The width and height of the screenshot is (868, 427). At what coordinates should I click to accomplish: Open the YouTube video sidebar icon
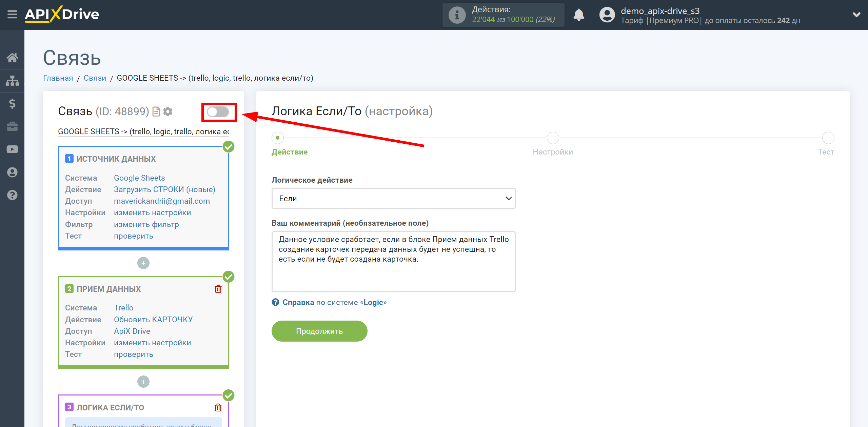click(12, 149)
